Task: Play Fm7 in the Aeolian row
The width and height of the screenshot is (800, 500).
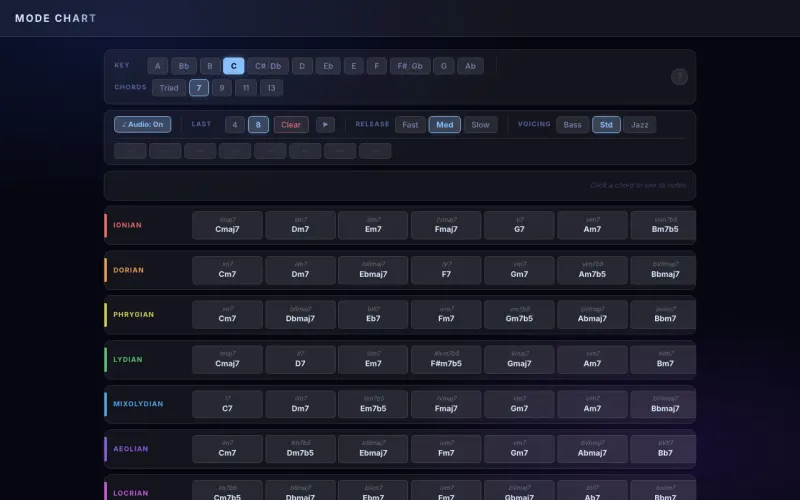Action: (446, 448)
